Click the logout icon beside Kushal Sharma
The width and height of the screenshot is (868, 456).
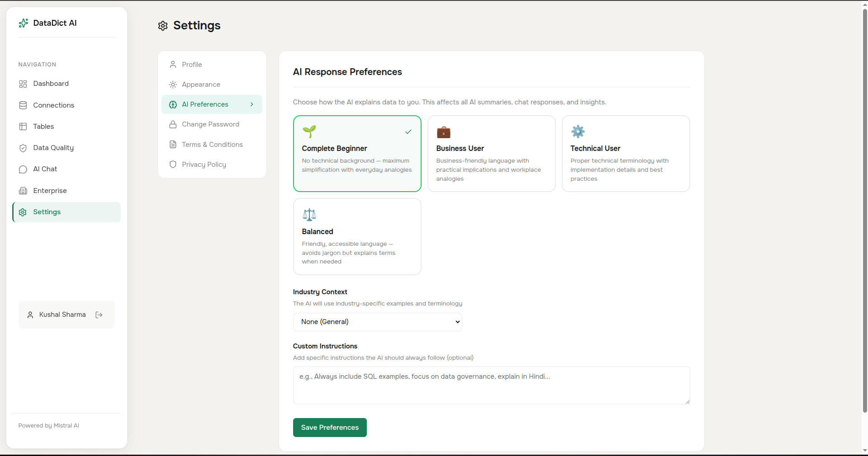(99, 315)
